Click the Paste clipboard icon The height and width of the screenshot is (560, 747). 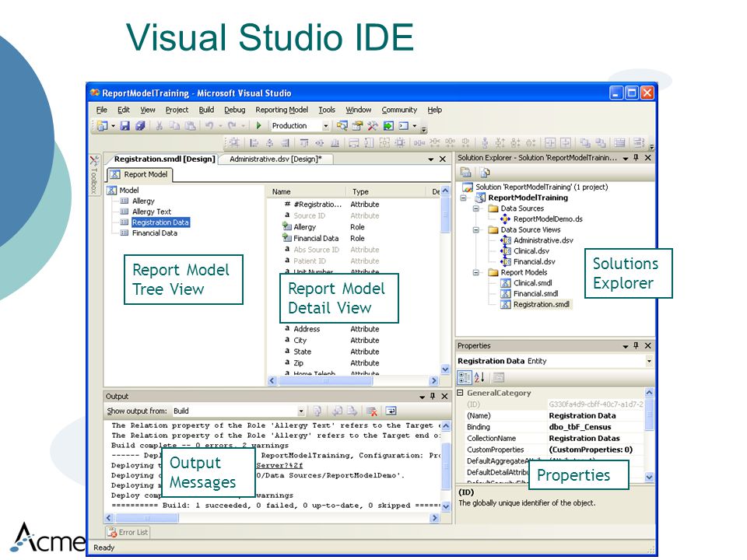(x=190, y=126)
